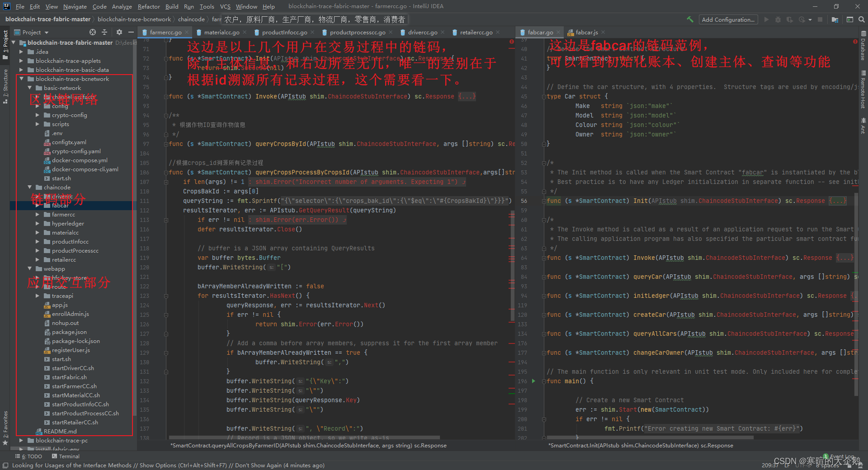Switch to productprocesscc.go tab
This screenshot has height=470, width=868.
click(x=358, y=32)
